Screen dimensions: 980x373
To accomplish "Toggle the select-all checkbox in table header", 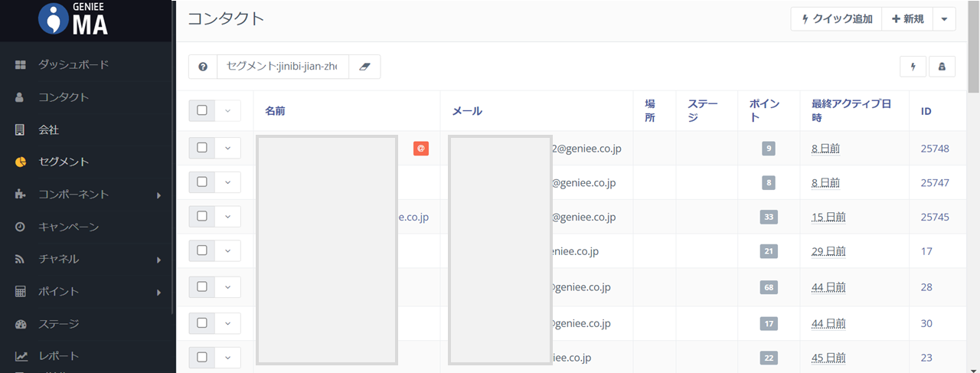I will 202,110.
